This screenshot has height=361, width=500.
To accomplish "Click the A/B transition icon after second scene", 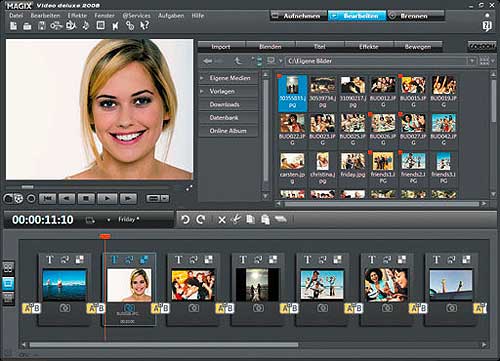I will (160, 308).
